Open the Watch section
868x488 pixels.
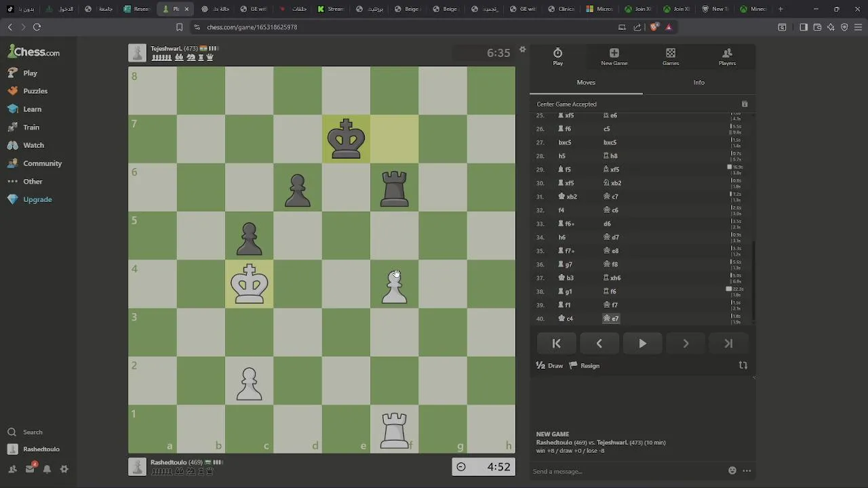[26, 145]
